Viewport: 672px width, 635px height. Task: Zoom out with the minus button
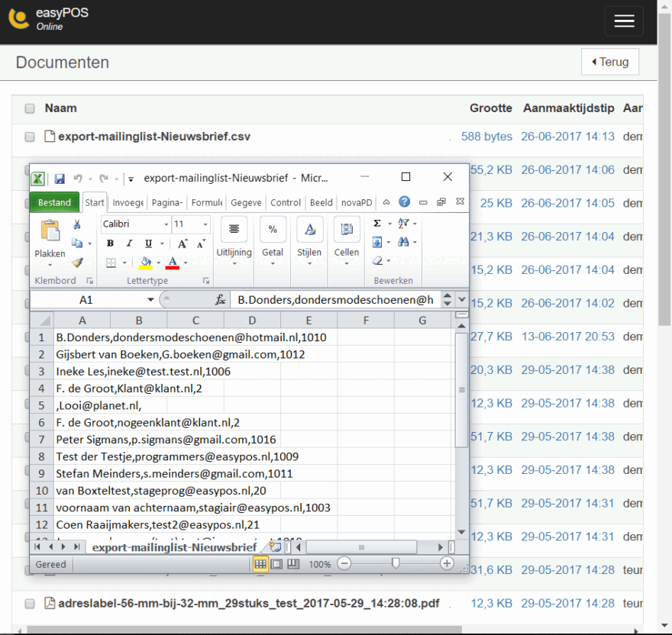tap(344, 563)
